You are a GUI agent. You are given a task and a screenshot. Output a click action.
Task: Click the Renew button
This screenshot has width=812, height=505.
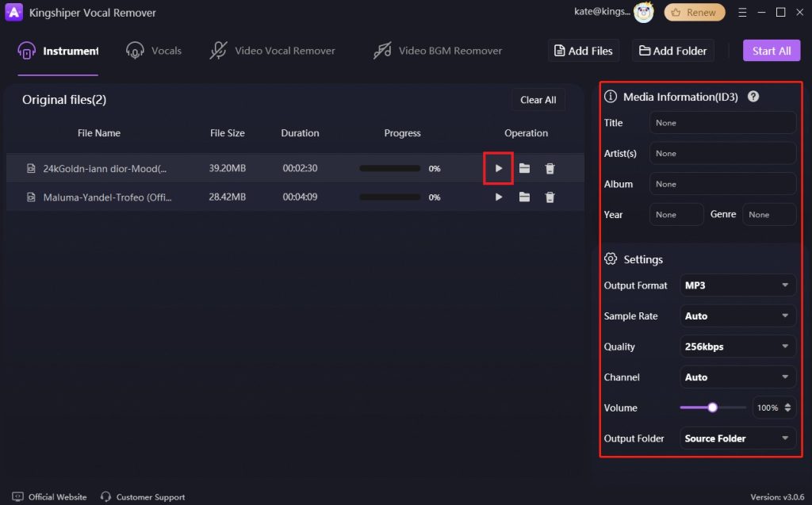coord(695,13)
